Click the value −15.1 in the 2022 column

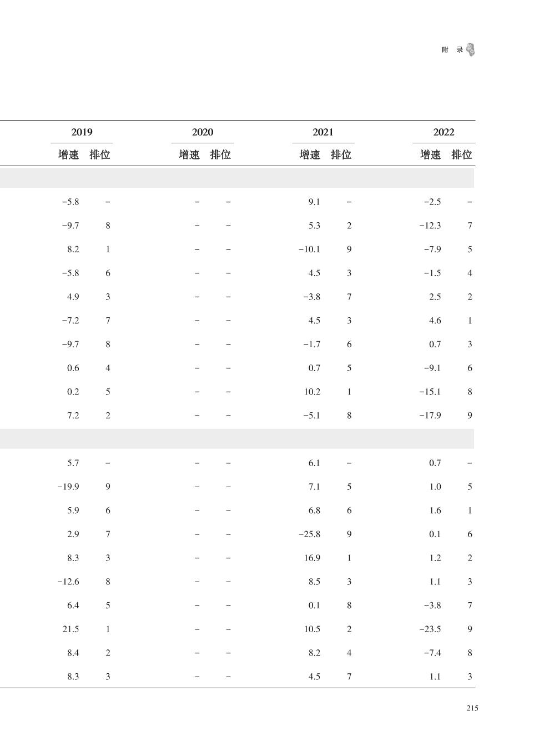point(430,392)
